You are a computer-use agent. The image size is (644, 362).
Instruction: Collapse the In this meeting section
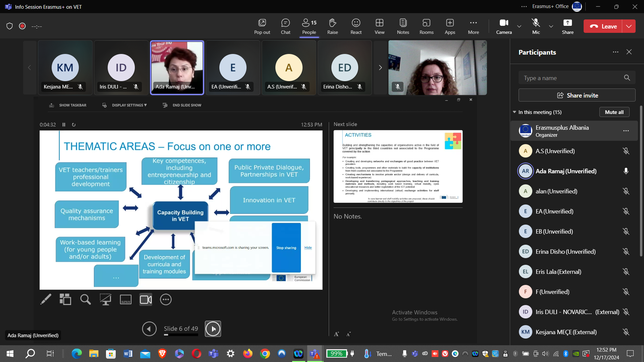(515, 112)
